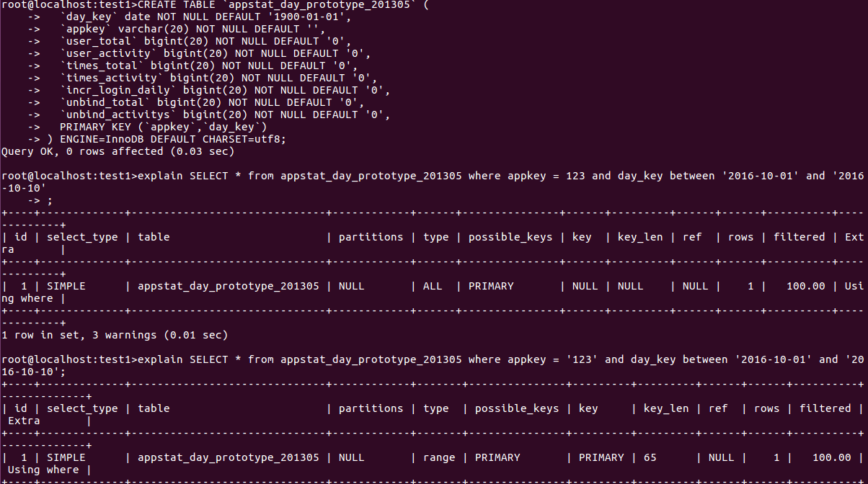The image size is (868, 484).
Task: Click the 'select_type' header in second result table
Action: 82,408
